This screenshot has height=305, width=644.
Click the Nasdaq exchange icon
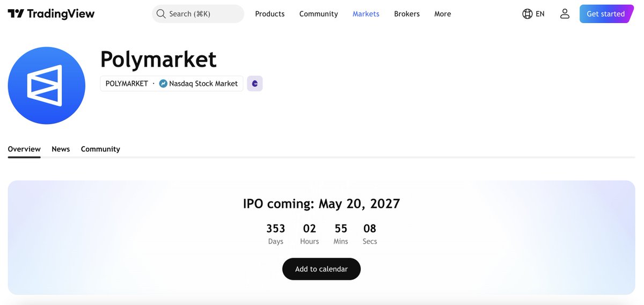[x=163, y=84]
